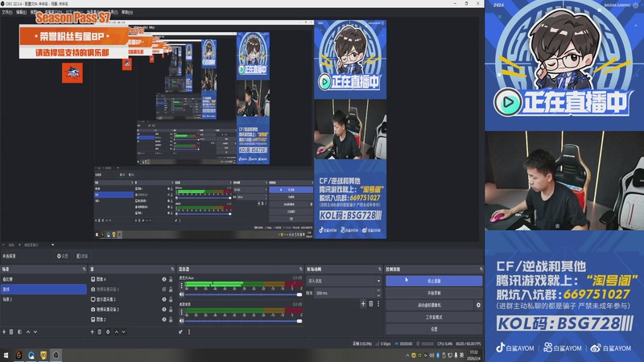
Task: Open the 文件 menu
Action: click(6, 12)
